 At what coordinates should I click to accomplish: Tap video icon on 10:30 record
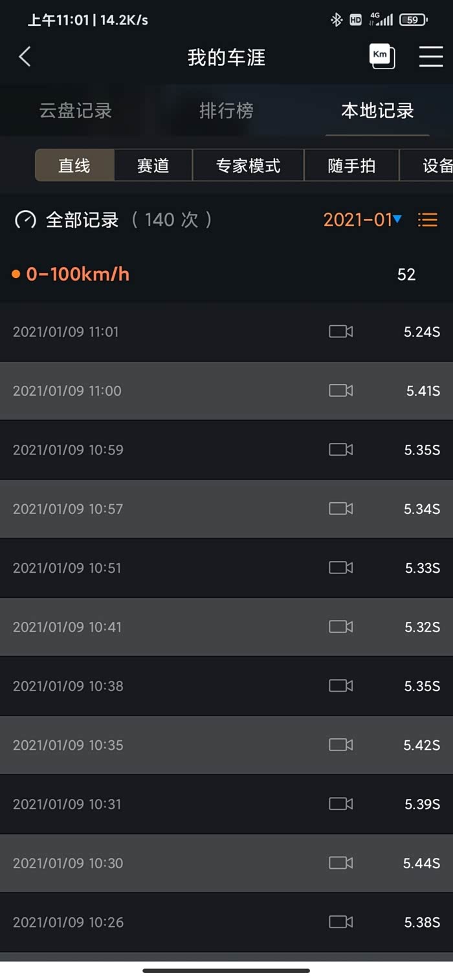(x=340, y=863)
